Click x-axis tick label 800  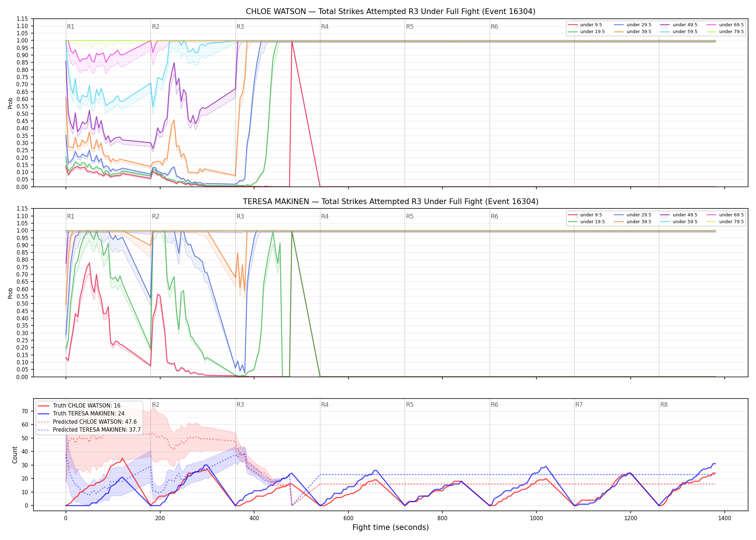(442, 518)
